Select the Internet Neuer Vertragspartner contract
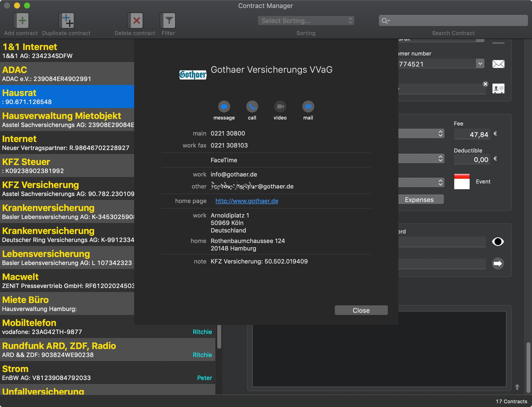Screen dimensions: 532x407 (67, 143)
